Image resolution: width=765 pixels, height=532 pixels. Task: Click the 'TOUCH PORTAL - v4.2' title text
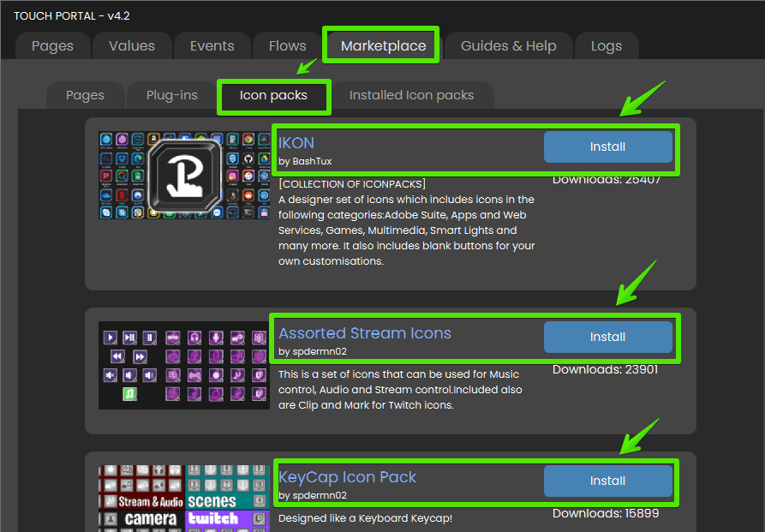[x=72, y=16]
